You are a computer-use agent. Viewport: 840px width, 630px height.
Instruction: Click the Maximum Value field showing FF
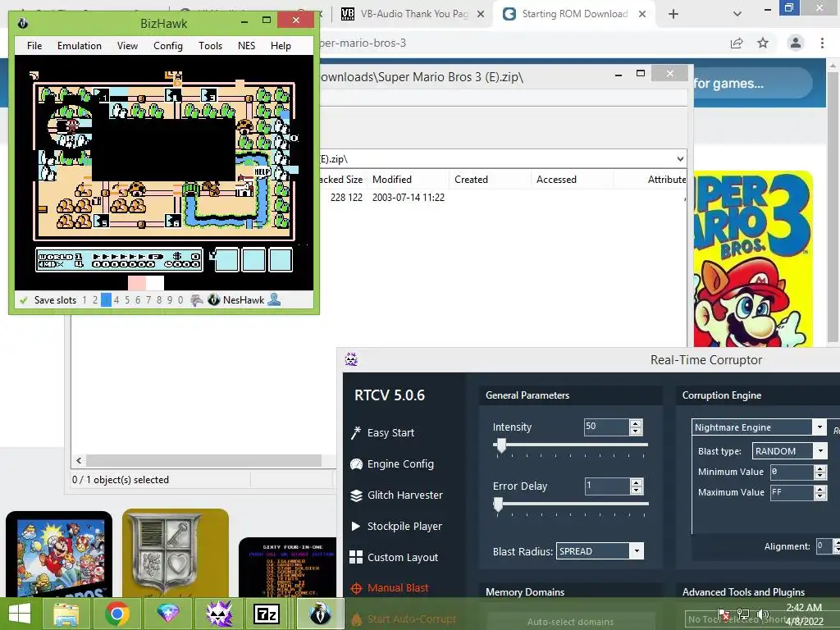[x=792, y=492]
